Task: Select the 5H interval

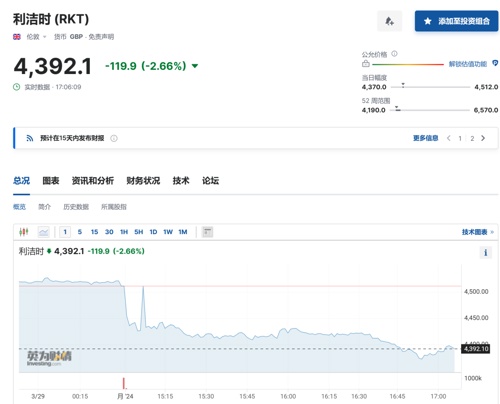Action: click(139, 232)
